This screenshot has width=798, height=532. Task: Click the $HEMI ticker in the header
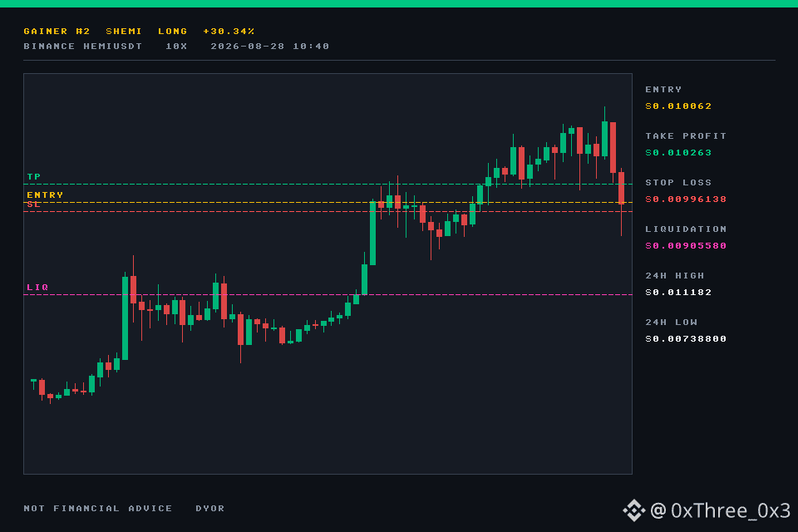coord(124,31)
